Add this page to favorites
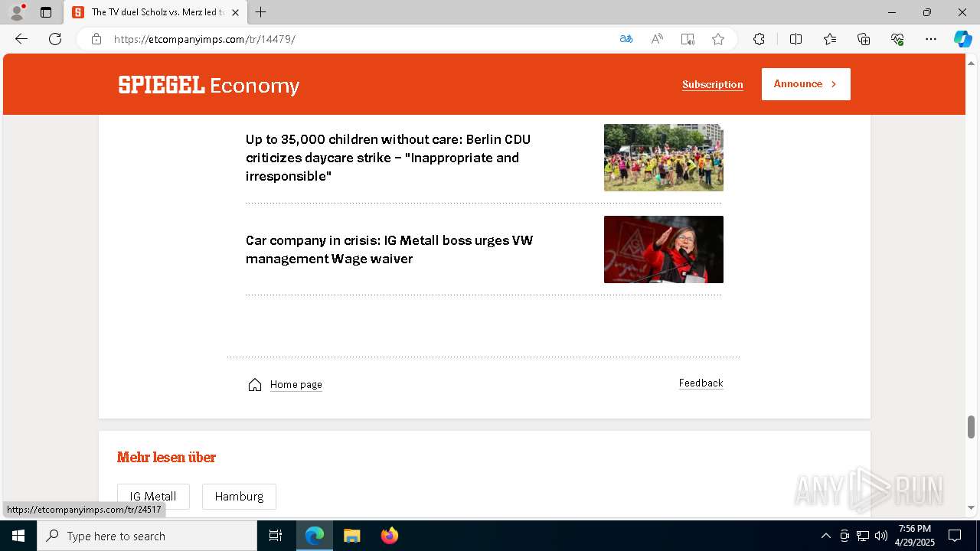Image resolution: width=980 pixels, height=551 pixels. pos(718,39)
